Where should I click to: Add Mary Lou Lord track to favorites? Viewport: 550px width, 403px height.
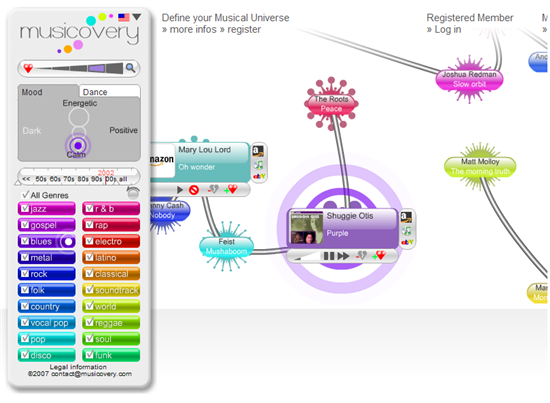[x=231, y=189]
